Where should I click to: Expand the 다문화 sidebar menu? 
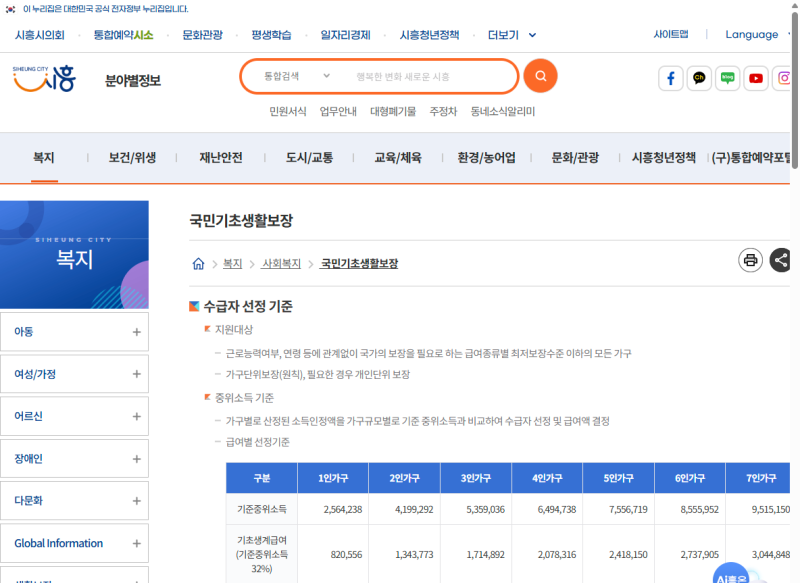pyautogui.click(x=74, y=501)
